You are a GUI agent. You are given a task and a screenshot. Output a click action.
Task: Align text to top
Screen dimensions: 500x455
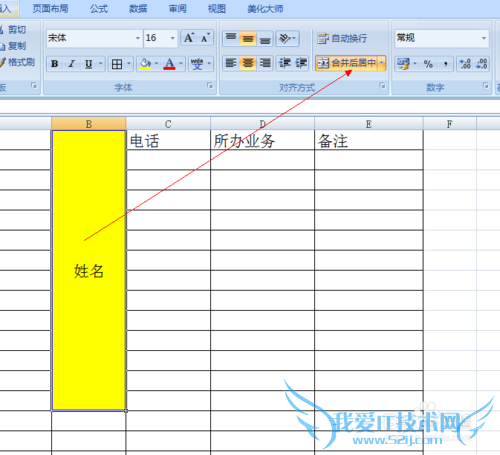point(231,38)
